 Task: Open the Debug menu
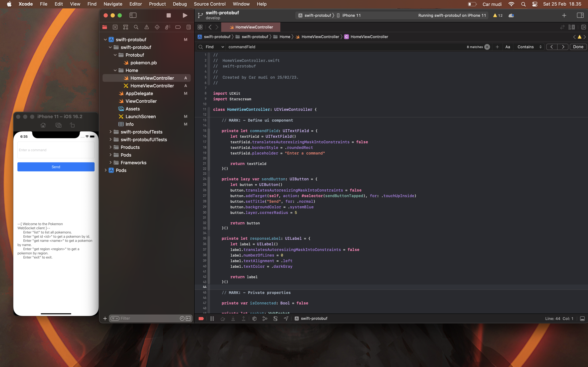[x=180, y=4]
